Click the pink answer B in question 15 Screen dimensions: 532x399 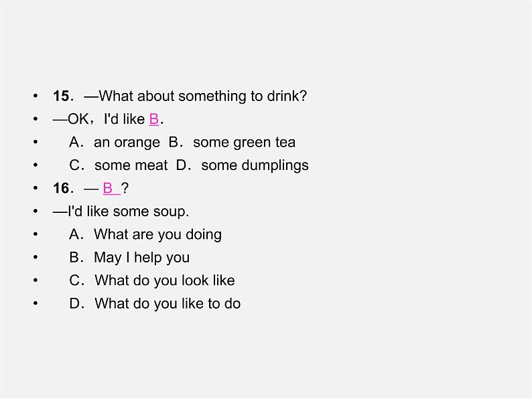tap(154, 119)
